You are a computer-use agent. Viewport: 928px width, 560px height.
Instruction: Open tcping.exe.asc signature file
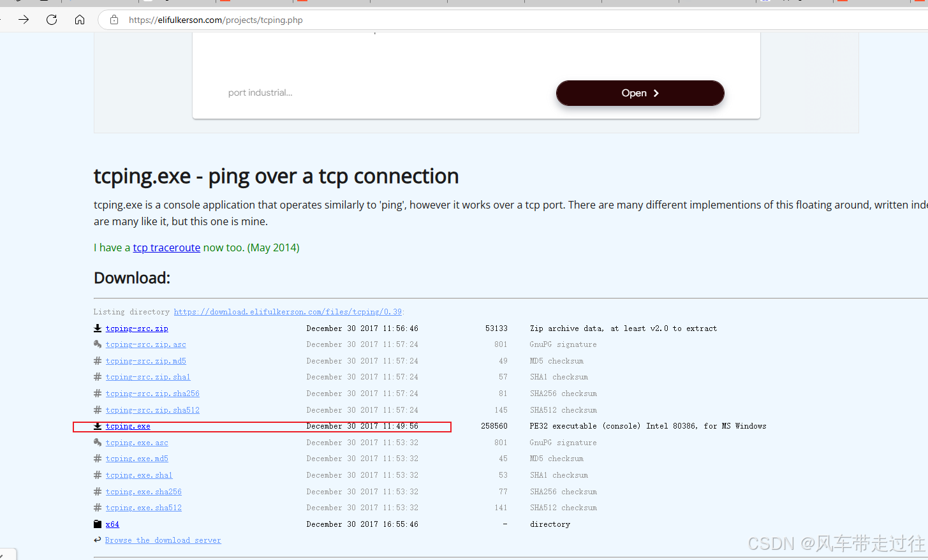[137, 443]
